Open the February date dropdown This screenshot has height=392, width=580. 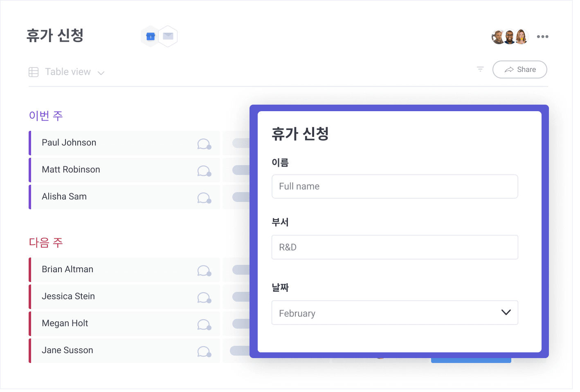tap(395, 313)
